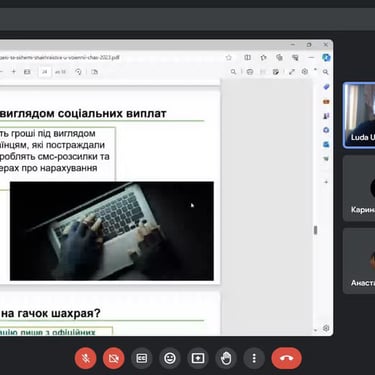375x375 pixels.
Task: Rotate the PDF page
Action: [78, 72]
